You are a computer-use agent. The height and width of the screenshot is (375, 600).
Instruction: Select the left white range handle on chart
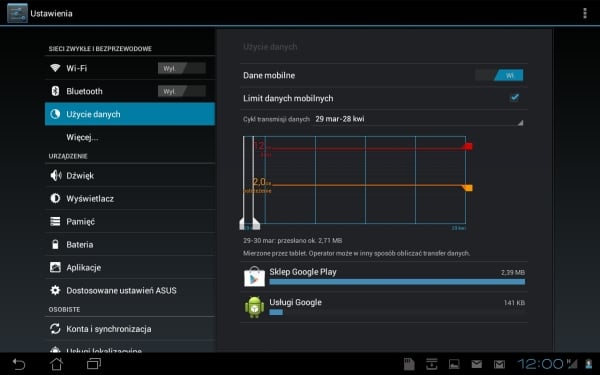coord(243,224)
